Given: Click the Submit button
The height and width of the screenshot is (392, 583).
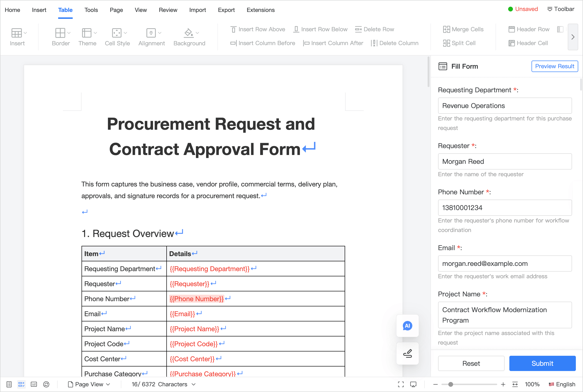Looking at the screenshot, I should pos(542,363).
